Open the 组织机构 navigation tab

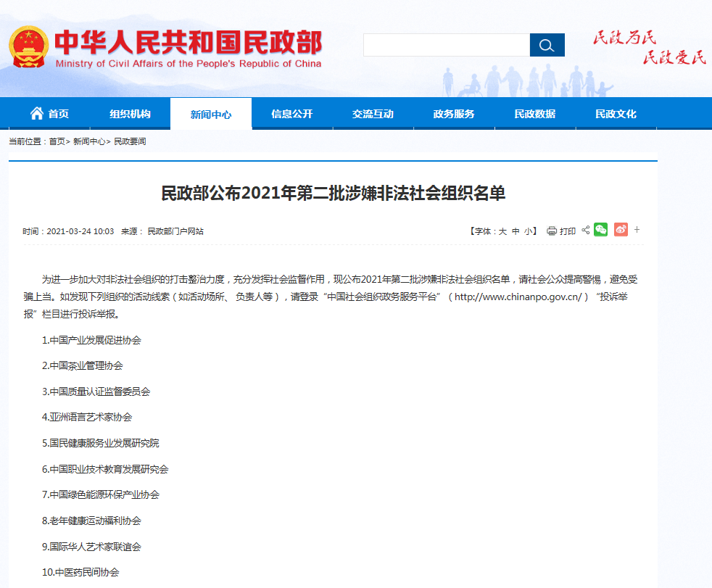130,114
